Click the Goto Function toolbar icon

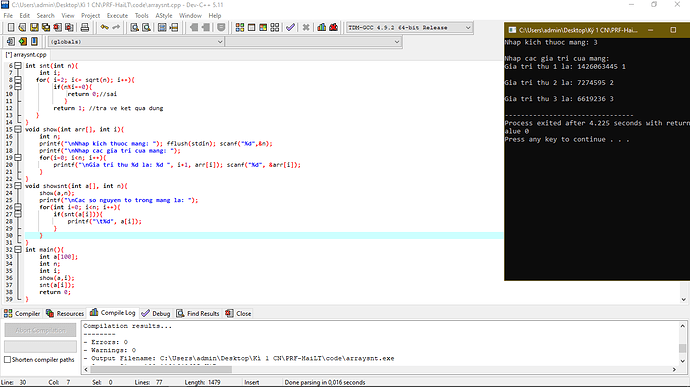[x=162, y=27]
